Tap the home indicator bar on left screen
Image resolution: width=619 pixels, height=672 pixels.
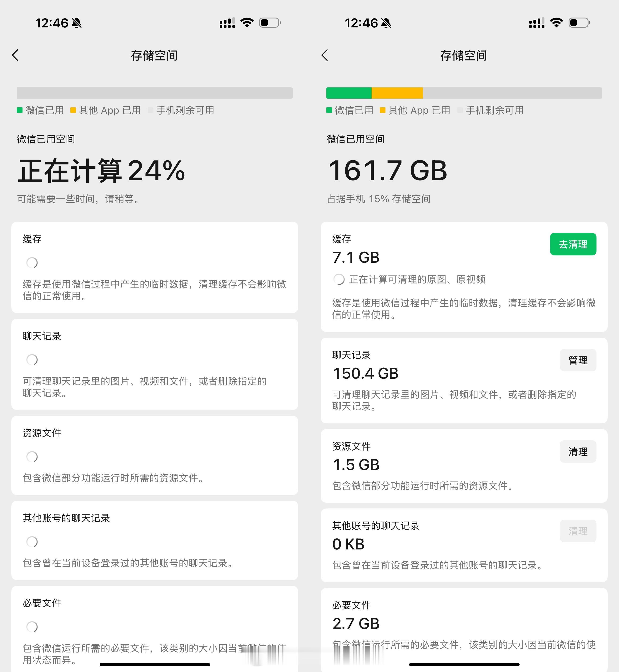155,664
